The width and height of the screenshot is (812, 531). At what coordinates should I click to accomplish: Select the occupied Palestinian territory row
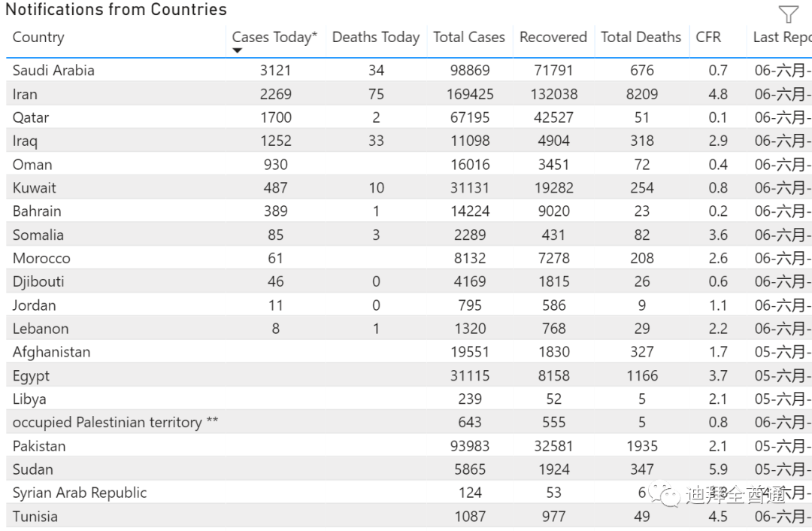click(x=409, y=423)
